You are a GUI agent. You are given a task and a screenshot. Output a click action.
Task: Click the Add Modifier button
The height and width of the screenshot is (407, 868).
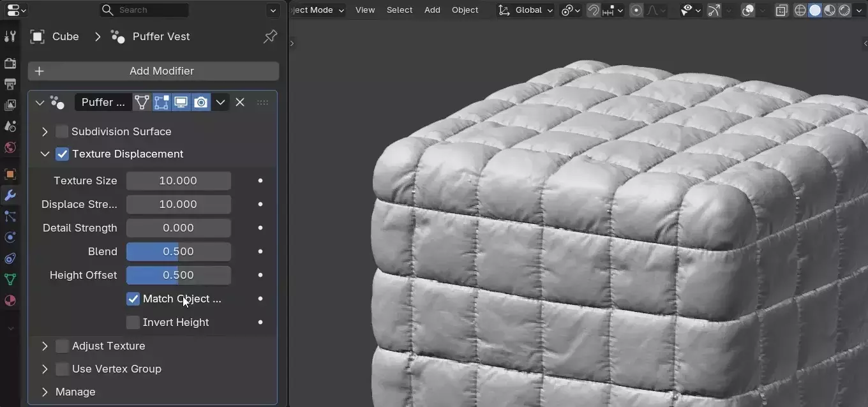(154, 71)
